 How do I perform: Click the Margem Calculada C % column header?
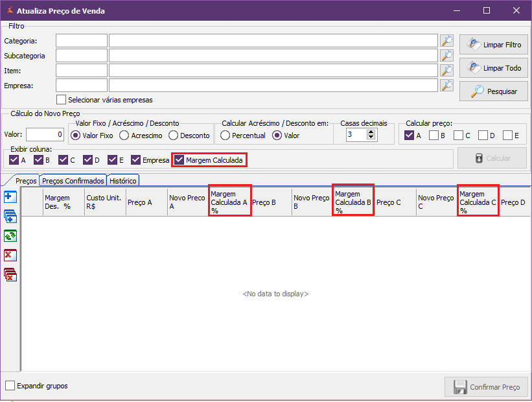point(478,202)
